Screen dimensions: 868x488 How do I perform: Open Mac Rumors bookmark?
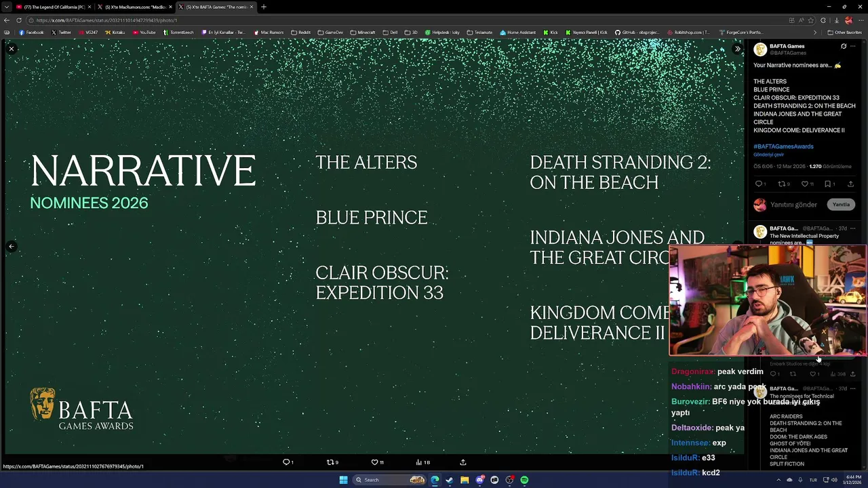click(x=269, y=33)
